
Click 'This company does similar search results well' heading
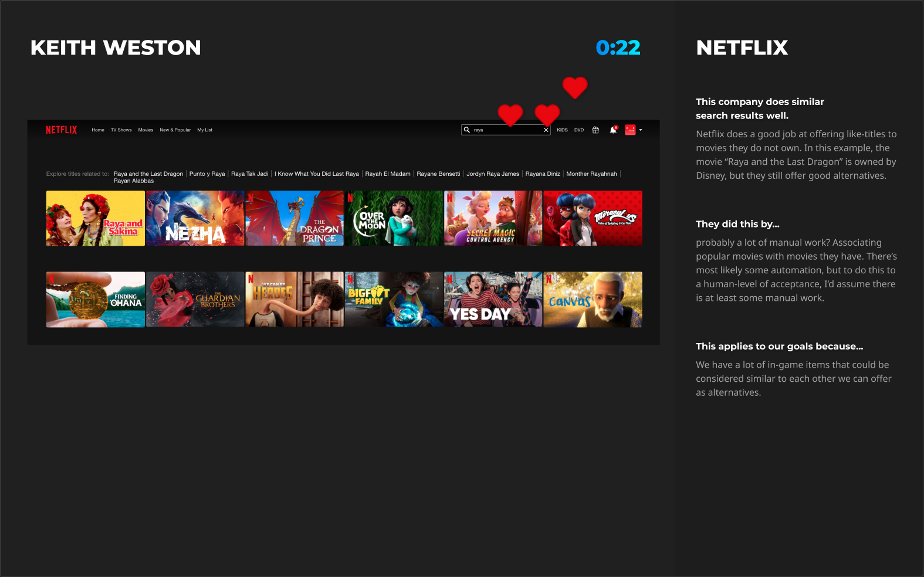point(760,109)
